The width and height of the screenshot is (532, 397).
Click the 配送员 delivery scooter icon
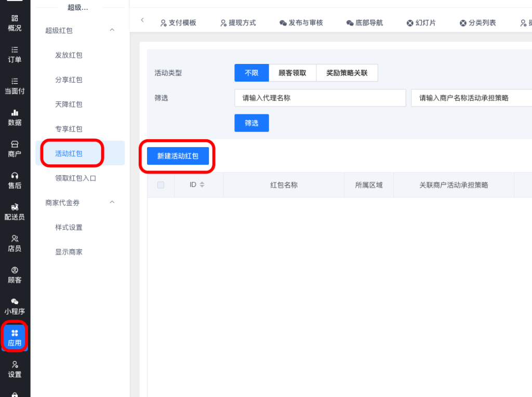(15, 207)
